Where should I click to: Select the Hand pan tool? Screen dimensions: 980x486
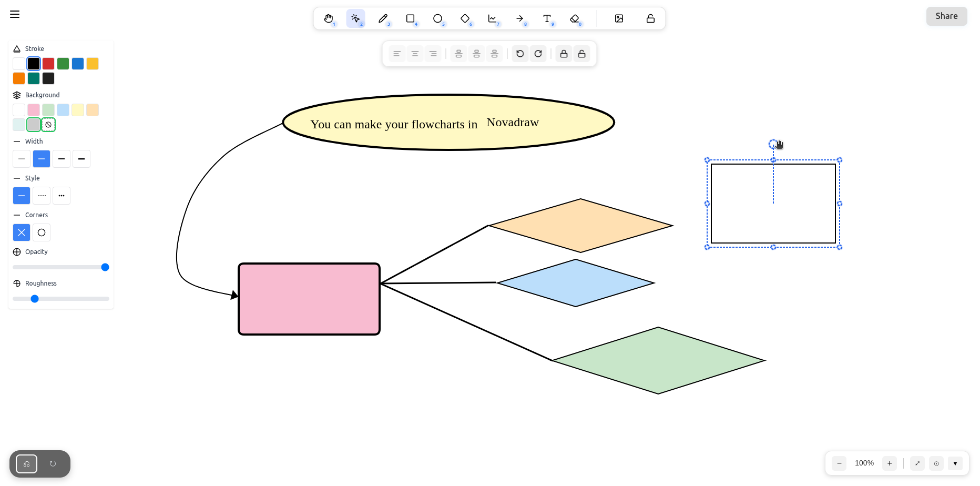pyautogui.click(x=329, y=18)
